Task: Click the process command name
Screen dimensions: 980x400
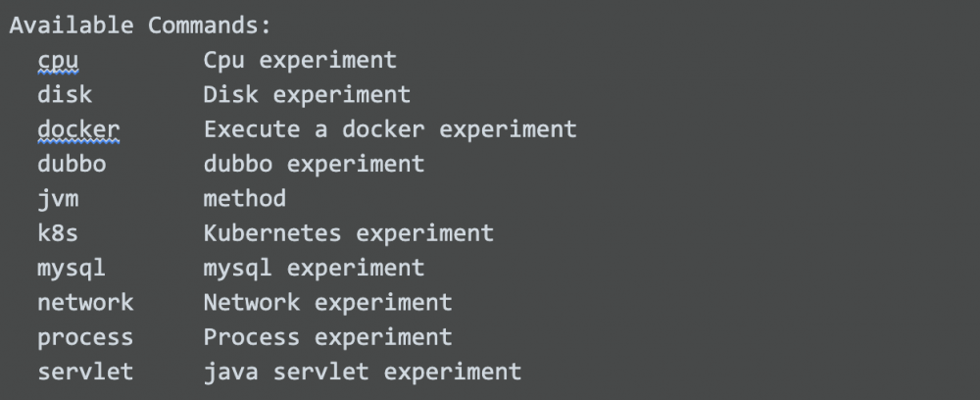Action: tap(85, 337)
